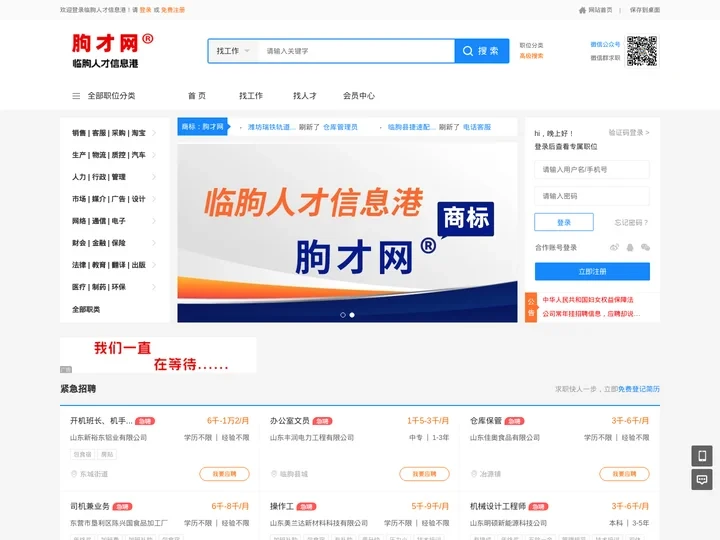This screenshot has height=540, width=720.
Task: Go to 会员中心 nav tab
Action: tap(359, 96)
